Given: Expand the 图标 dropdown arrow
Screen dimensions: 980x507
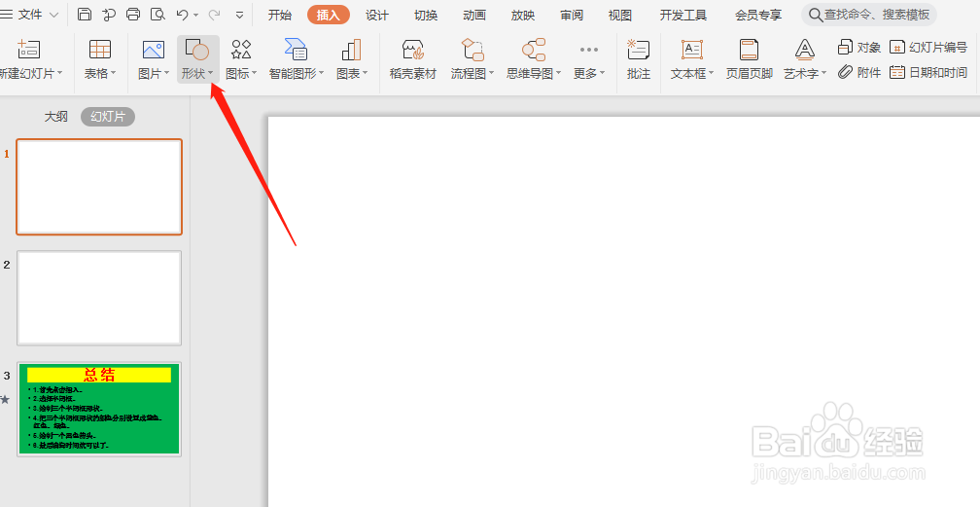Looking at the screenshot, I should pos(255,73).
